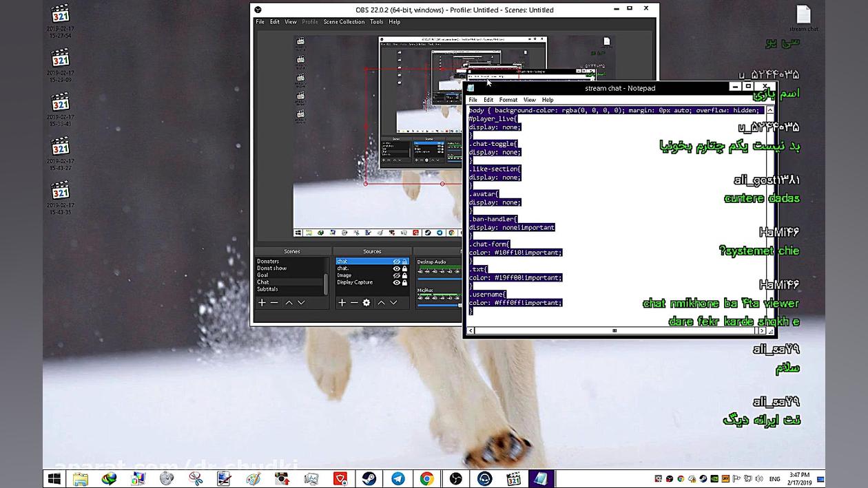Open the Help menu in OBS
This screenshot has width=868, height=488.
(394, 22)
